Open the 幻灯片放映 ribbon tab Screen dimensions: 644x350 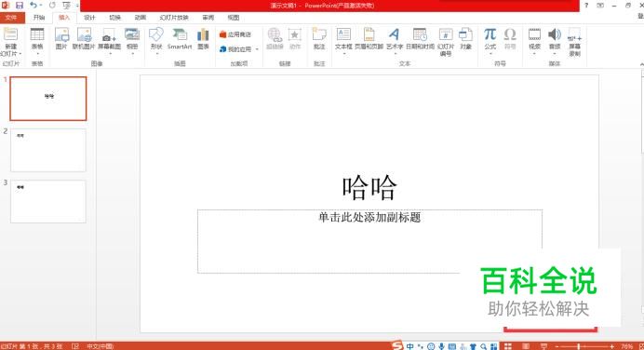point(174,18)
